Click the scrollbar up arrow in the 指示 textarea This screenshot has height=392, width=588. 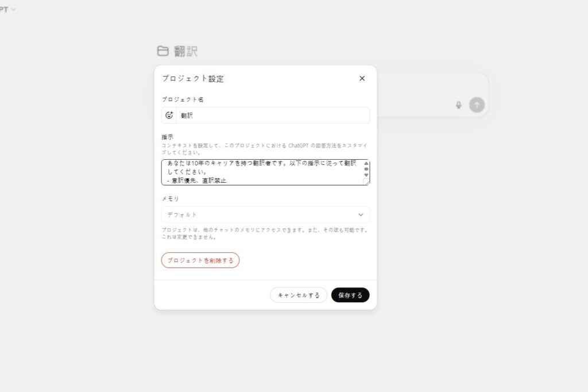(x=366, y=163)
